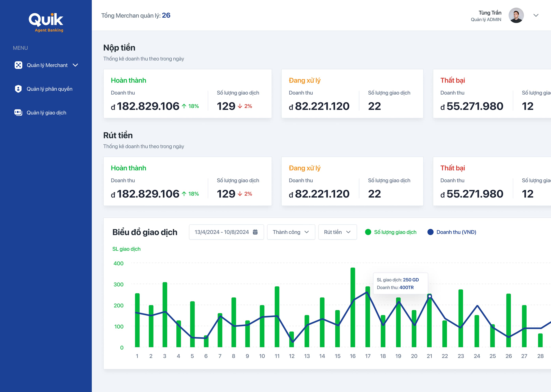Click the 250 GD value in the tooltip

click(411, 280)
